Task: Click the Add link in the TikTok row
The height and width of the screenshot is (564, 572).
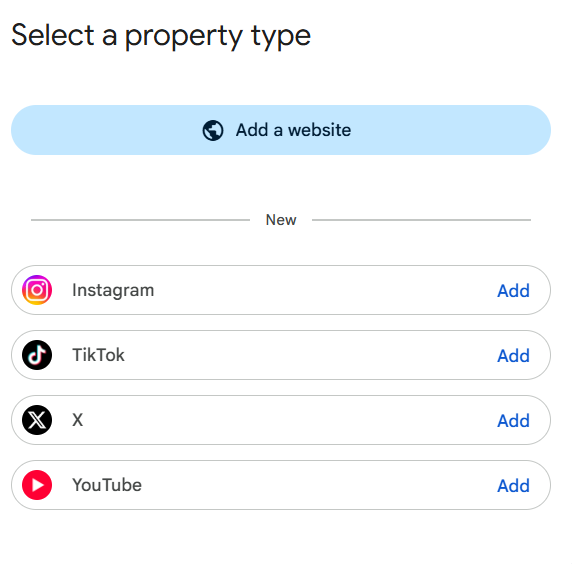Action: 513,356
